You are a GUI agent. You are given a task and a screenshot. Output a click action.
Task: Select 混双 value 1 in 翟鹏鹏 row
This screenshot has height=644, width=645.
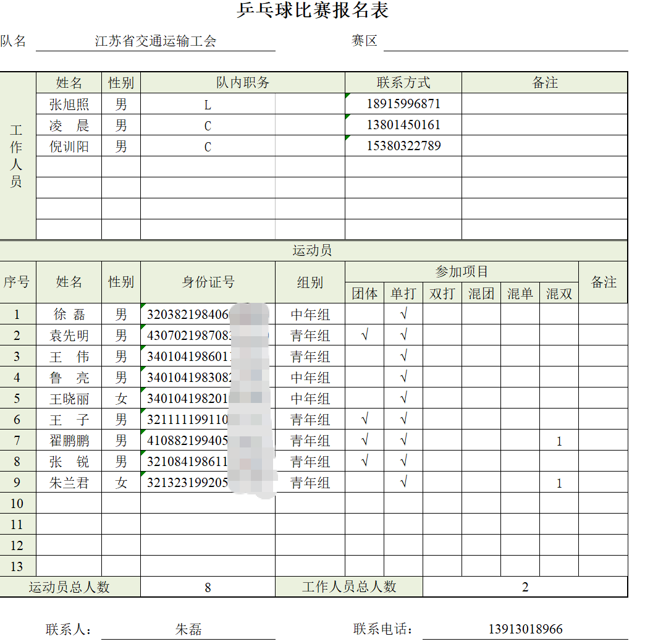click(559, 441)
